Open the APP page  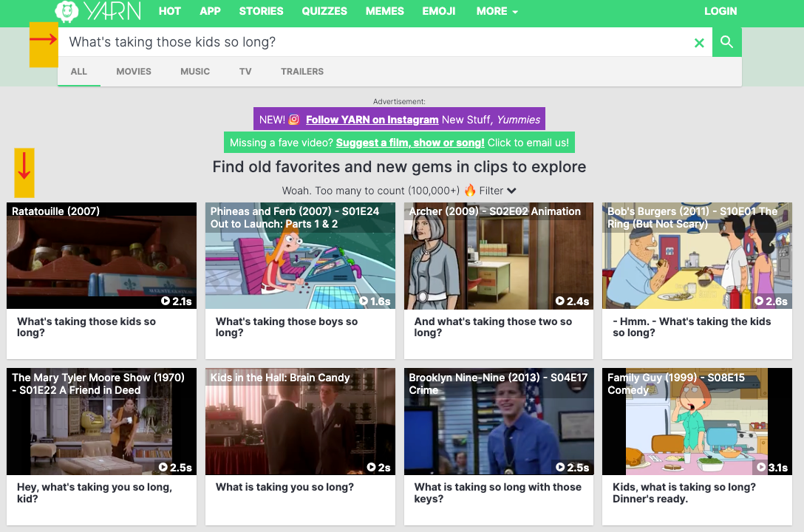point(210,11)
